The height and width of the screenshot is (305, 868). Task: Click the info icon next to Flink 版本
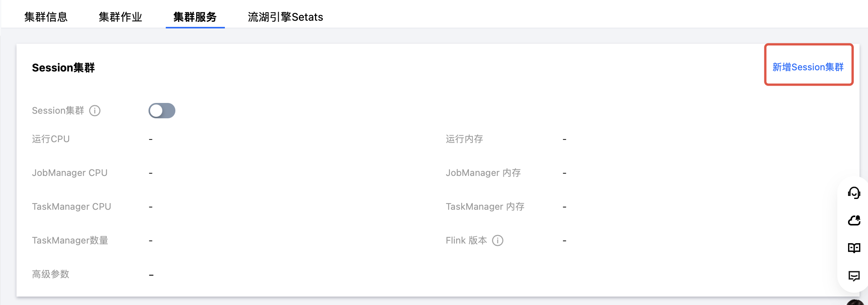click(x=498, y=240)
